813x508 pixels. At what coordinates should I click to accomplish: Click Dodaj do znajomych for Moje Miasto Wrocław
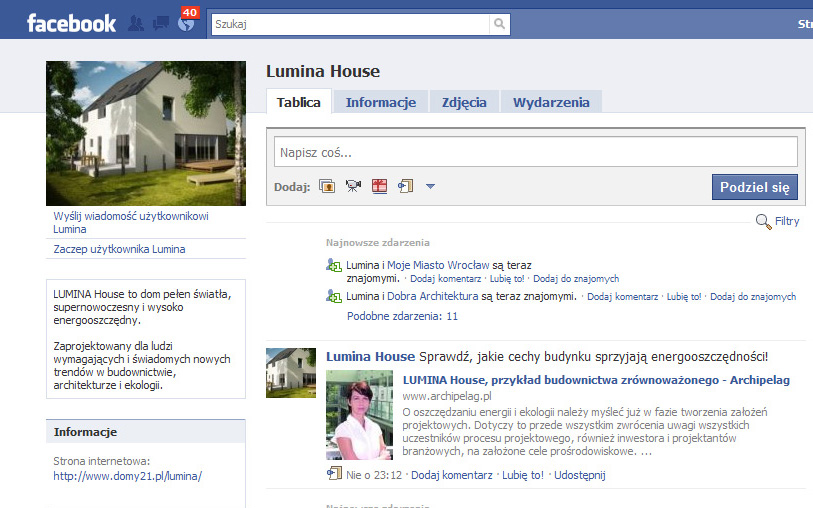pos(576,279)
